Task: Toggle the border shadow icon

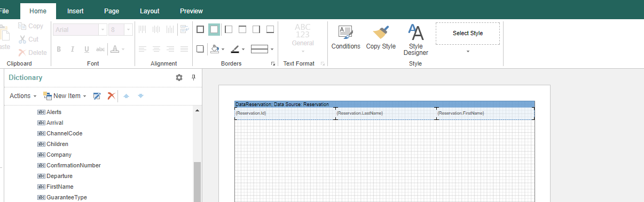Action: pos(200,49)
